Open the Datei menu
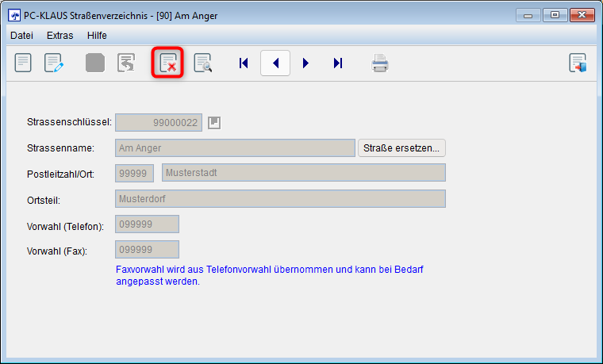 [21, 36]
